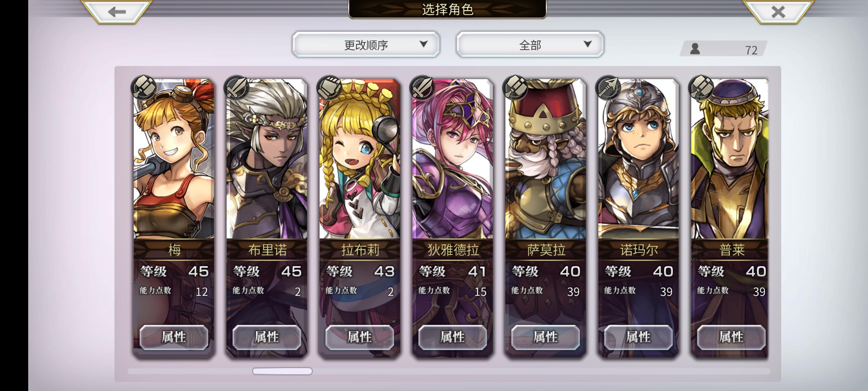Click the hammer class icon on 萨莫拉's card
The height and width of the screenshot is (391, 868).
click(515, 87)
